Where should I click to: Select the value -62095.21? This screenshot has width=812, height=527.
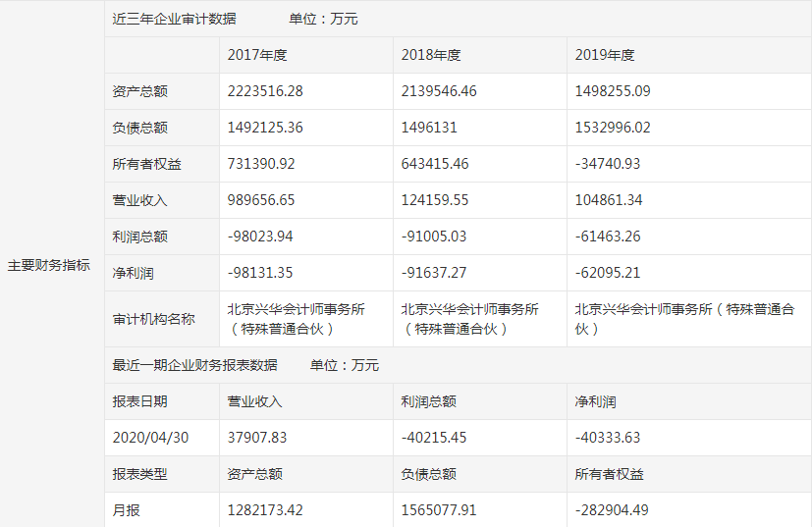608,272
